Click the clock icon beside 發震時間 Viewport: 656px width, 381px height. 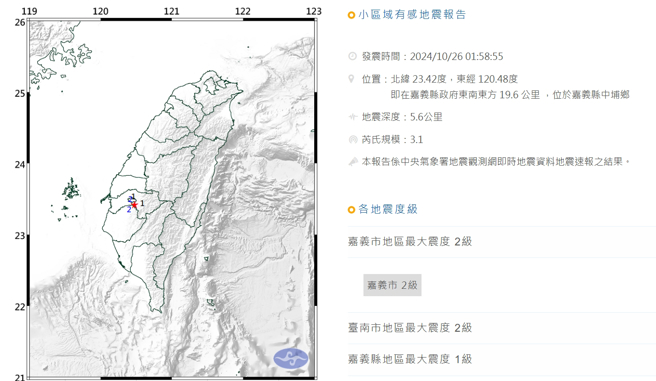(x=352, y=56)
